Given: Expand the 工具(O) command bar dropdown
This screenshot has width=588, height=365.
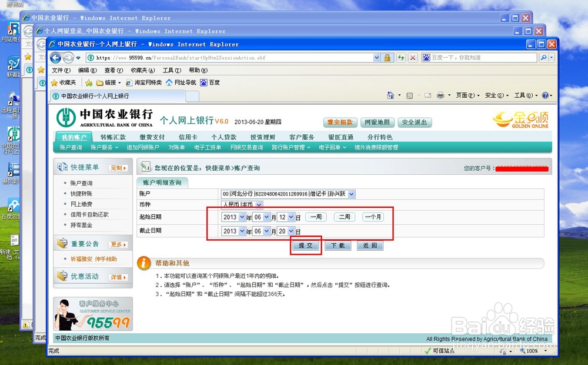Looking at the screenshot, I should 526,95.
